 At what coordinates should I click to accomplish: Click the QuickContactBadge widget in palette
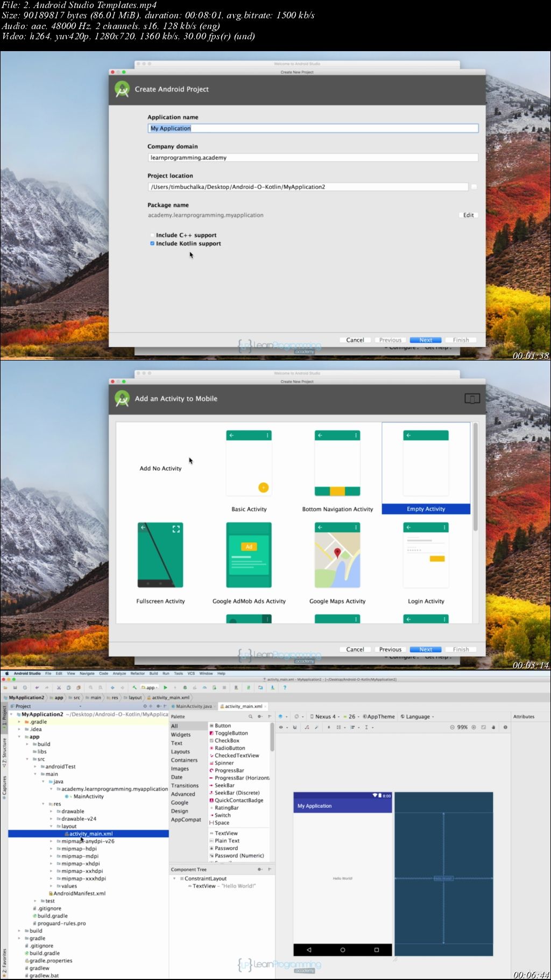pos(236,800)
